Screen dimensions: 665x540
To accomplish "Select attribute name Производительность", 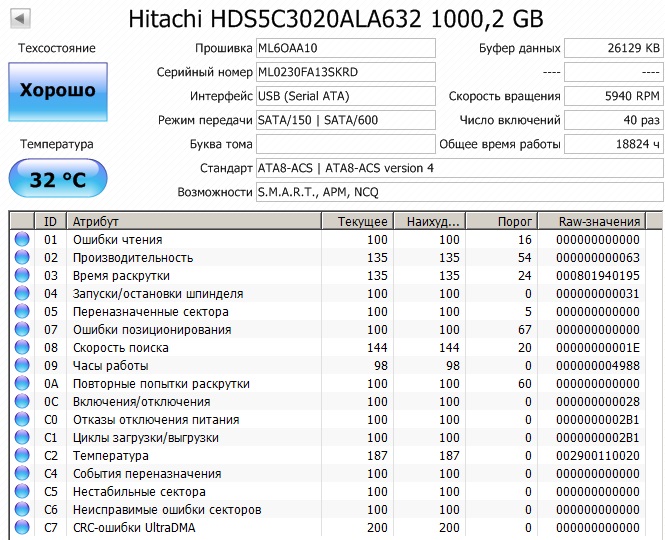I will pyautogui.click(x=133, y=257).
